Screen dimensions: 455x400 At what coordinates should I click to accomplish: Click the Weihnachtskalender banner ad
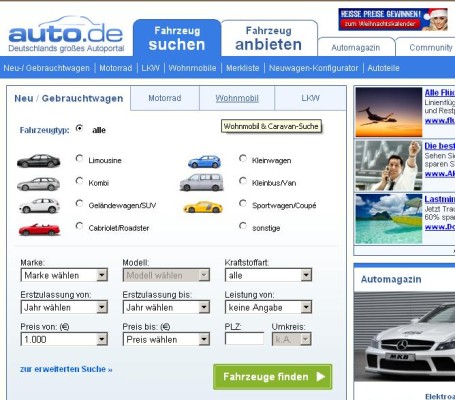tap(393, 19)
